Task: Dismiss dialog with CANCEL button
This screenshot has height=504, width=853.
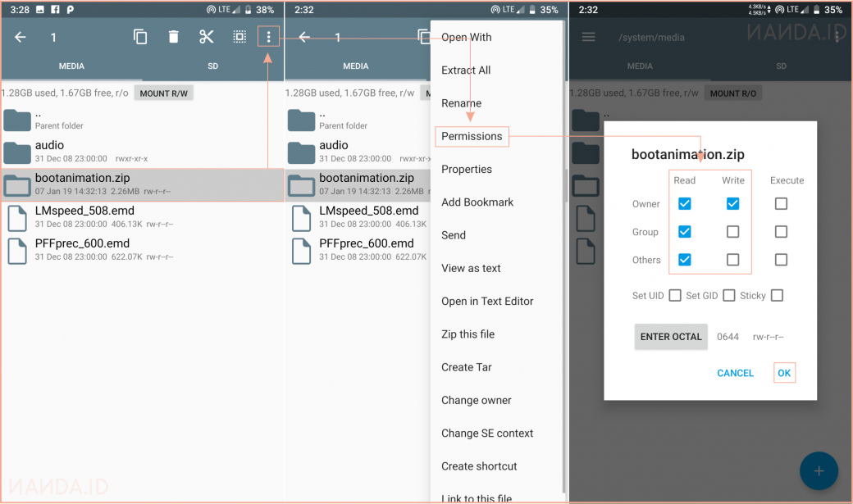Action: (x=735, y=373)
